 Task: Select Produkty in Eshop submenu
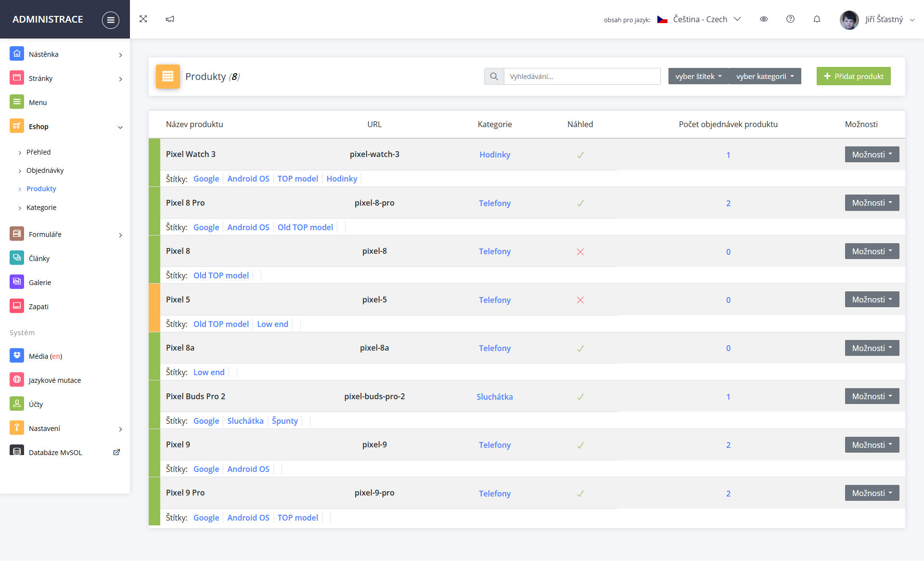click(41, 188)
